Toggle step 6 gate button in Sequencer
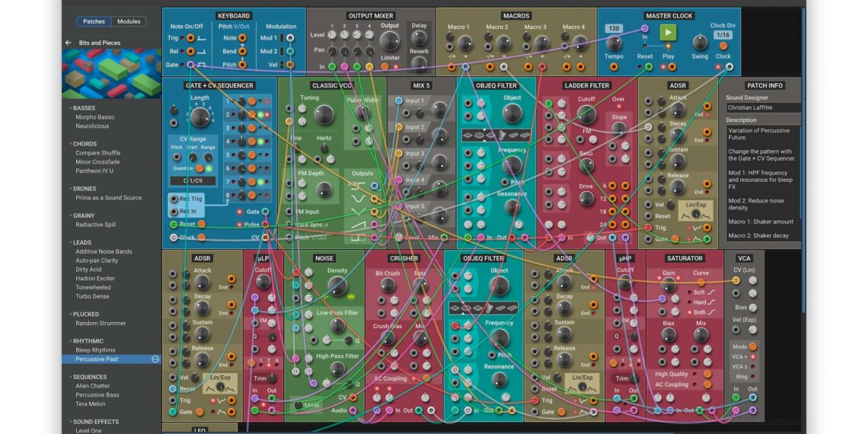 click(252, 168)
